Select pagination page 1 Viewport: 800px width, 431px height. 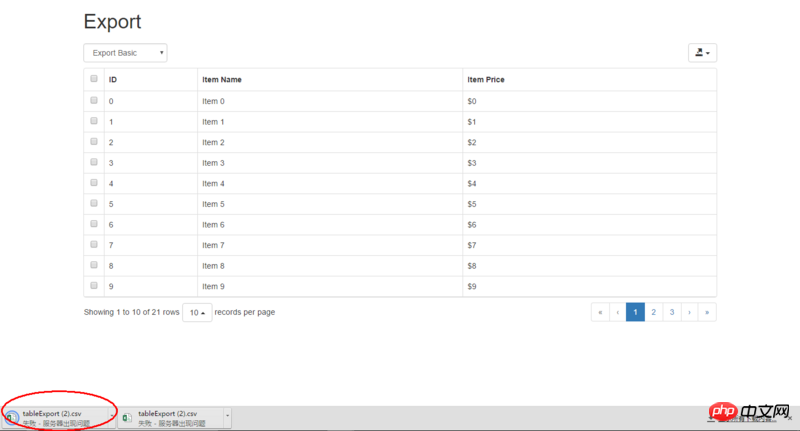click(x=635, y=312)
